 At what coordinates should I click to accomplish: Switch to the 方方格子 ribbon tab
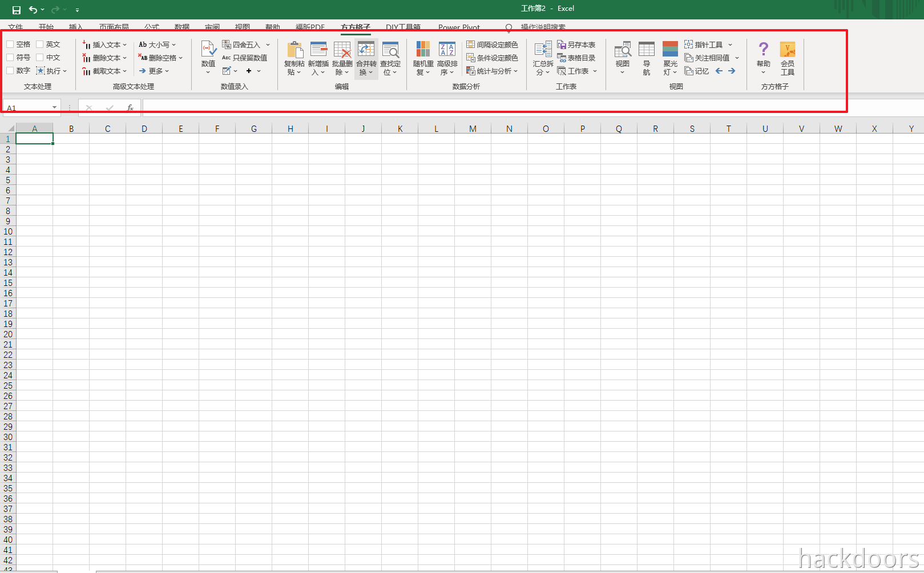[x=356, y=27]
